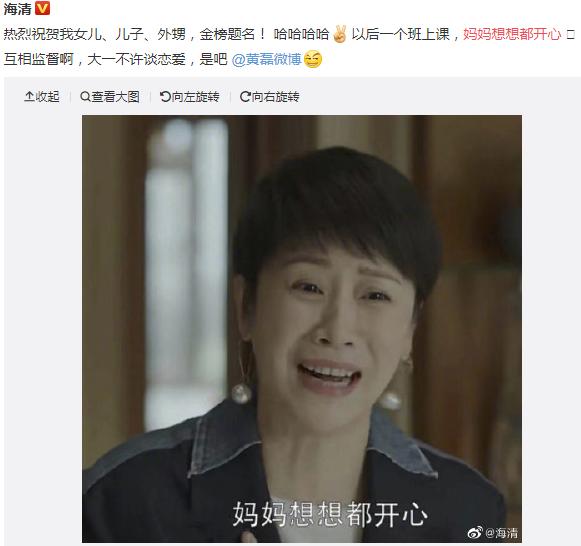The image size is (581, 546).
Task: Click the up-arrow collapse icon beside 收起
Action: [x=29, y=97]
